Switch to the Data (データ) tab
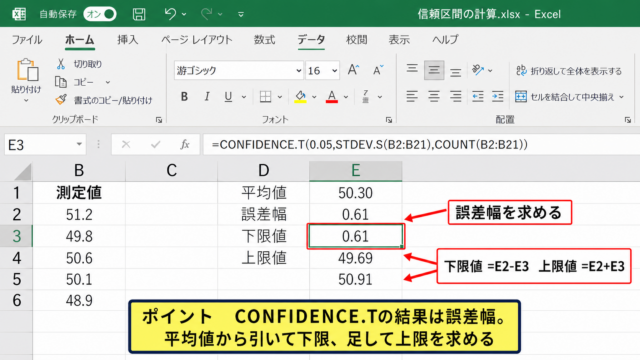Screen dimensions: 640x360 point(311,40)
